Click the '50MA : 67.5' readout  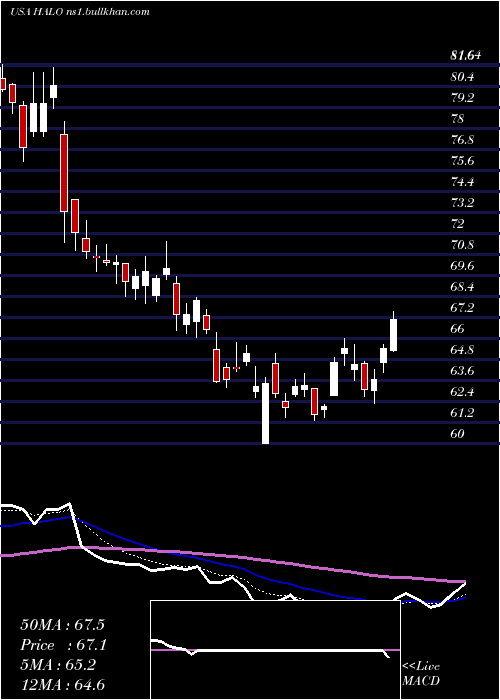62,625
